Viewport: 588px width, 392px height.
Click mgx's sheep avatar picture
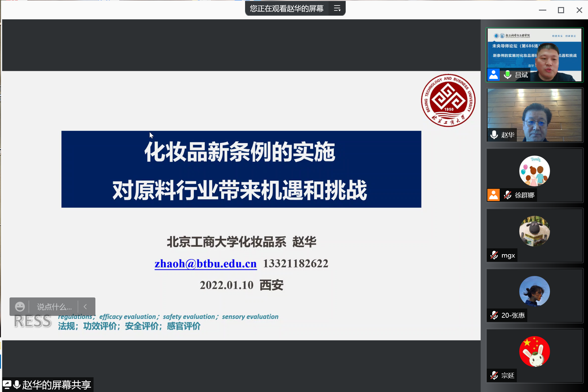click(534, 231)
